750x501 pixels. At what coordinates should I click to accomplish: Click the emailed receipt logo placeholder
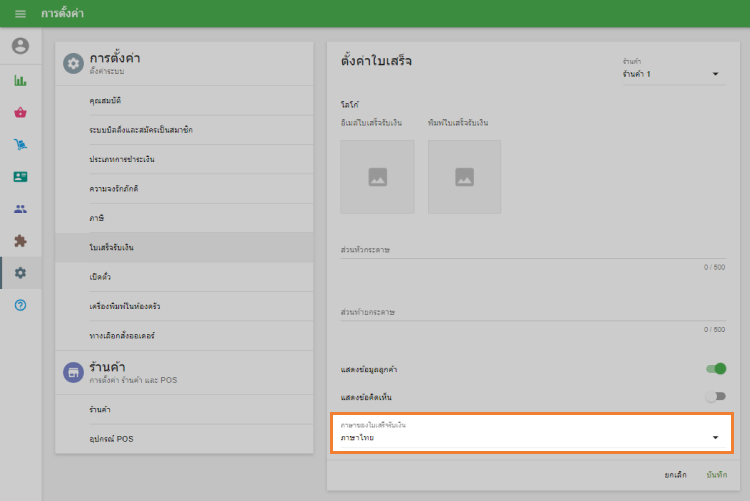click(x=377, y=177)
